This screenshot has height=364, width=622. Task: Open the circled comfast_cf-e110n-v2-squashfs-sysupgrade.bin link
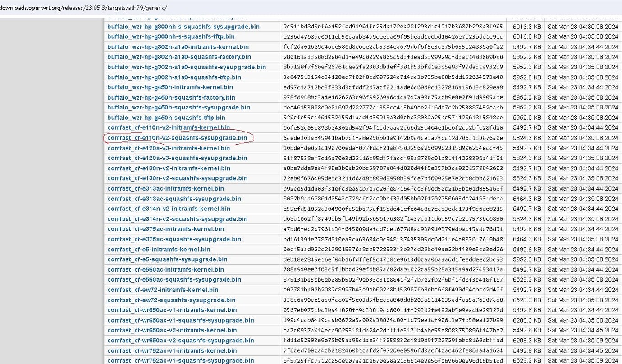coord(177,138)
